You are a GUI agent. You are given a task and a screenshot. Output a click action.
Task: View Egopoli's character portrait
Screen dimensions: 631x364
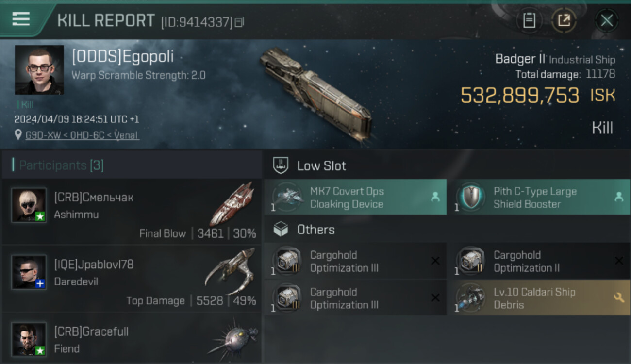(x=39, y=70)
